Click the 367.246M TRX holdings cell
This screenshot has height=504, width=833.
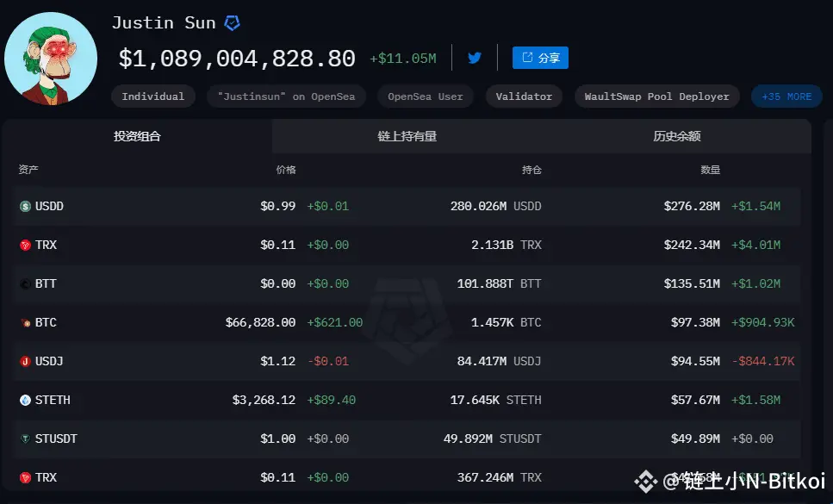[500, 477]
